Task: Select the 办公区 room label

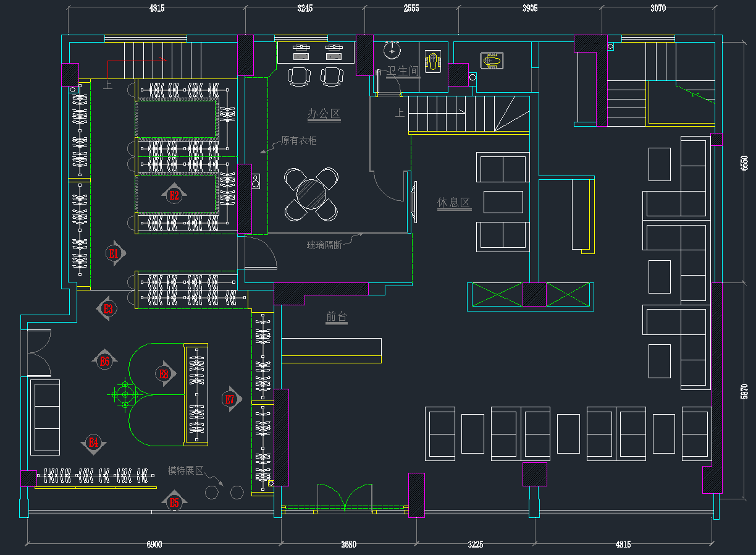Action: 324,114
